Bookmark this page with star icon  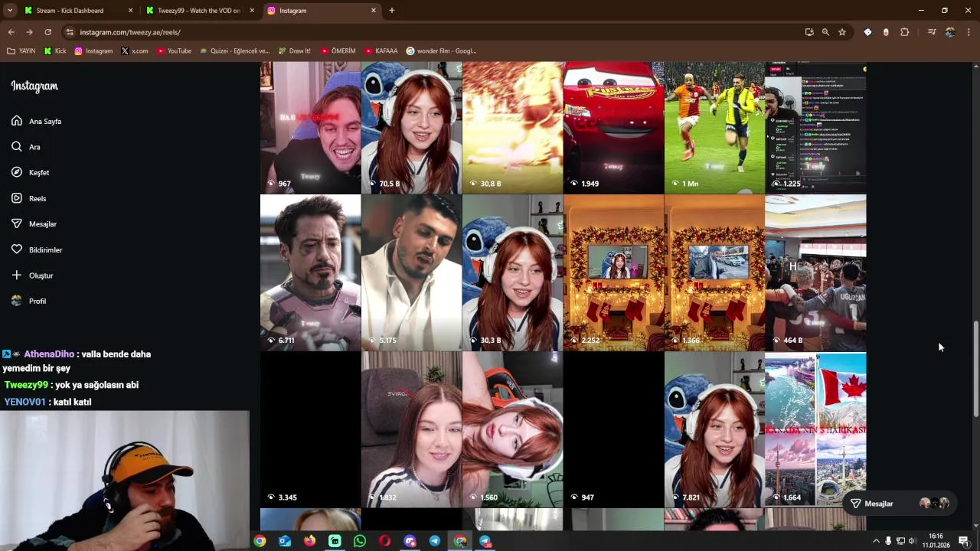click(x=842, y=32)
